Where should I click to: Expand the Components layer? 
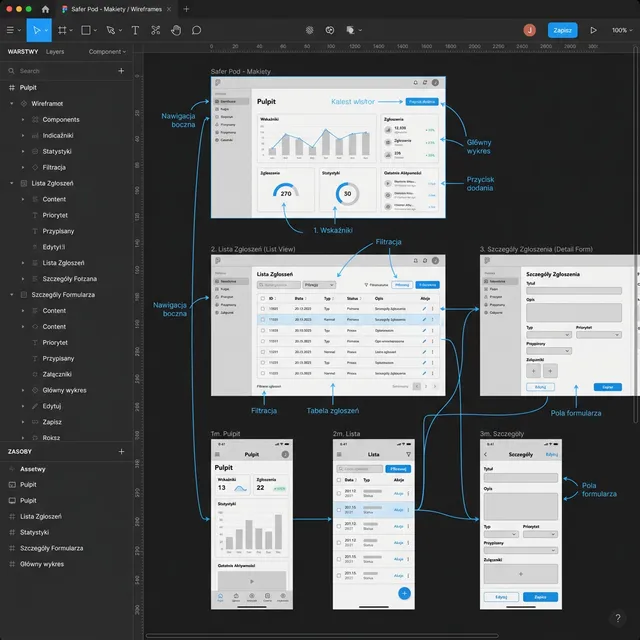pyautogui.click(x=23, y=120)
